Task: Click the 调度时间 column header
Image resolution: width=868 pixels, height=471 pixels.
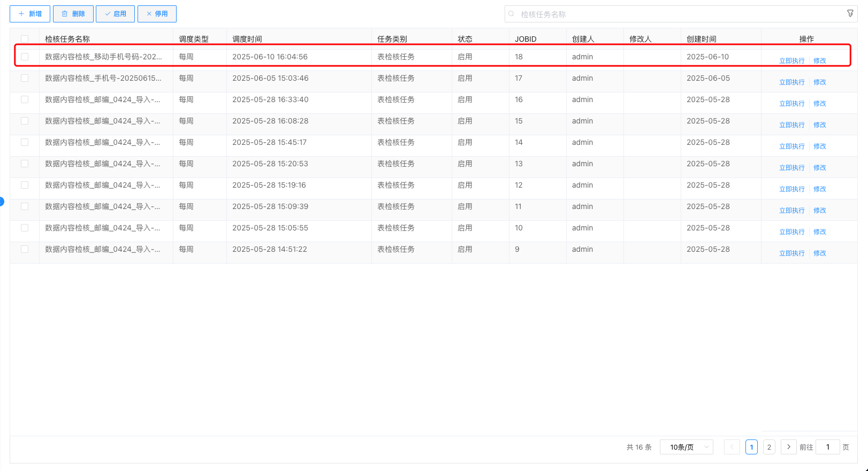Action: coord(247,39)
